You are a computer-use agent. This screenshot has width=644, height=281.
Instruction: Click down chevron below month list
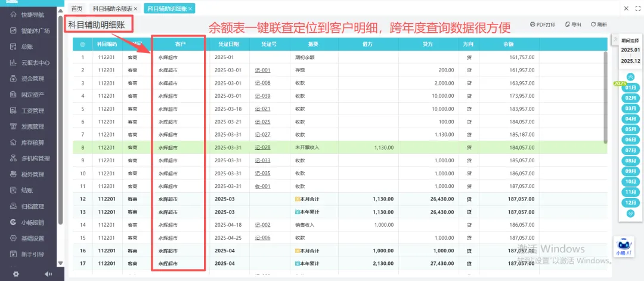click(630, 213)
